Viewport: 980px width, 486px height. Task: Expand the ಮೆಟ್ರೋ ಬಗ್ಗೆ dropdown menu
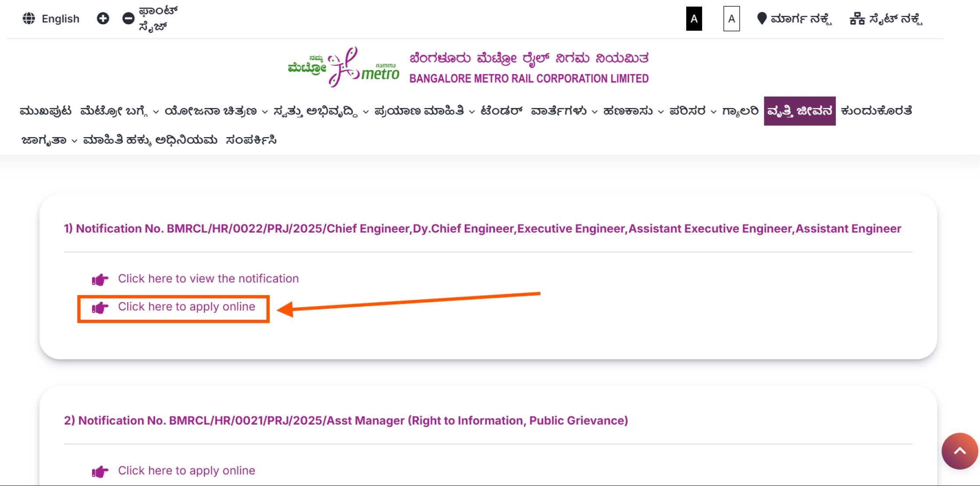(116, 111)
